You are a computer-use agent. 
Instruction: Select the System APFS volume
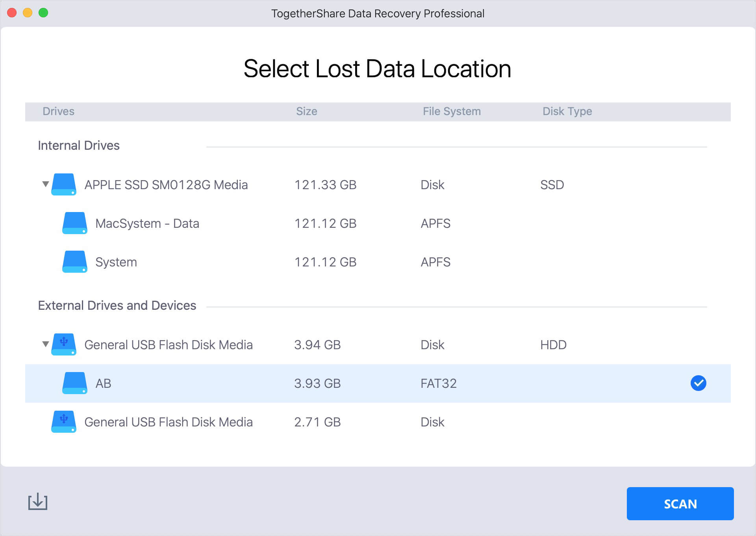[x=116, y=262]
